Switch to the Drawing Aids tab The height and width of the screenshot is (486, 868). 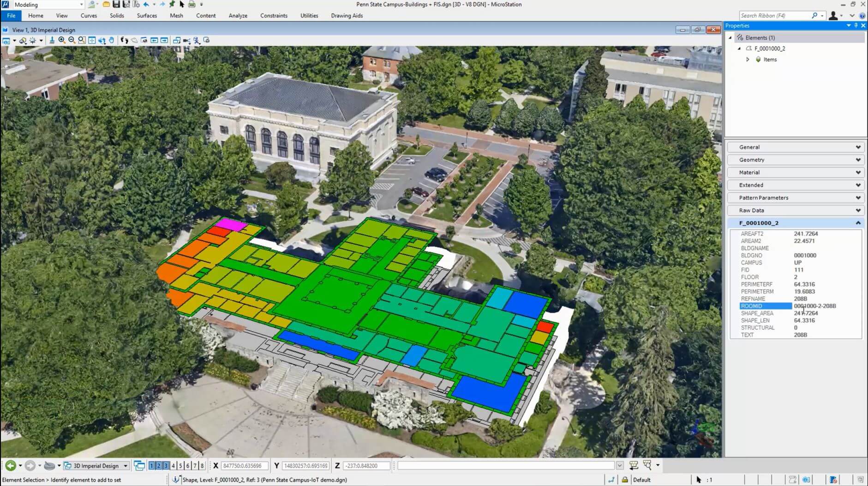tap(347, 16)
